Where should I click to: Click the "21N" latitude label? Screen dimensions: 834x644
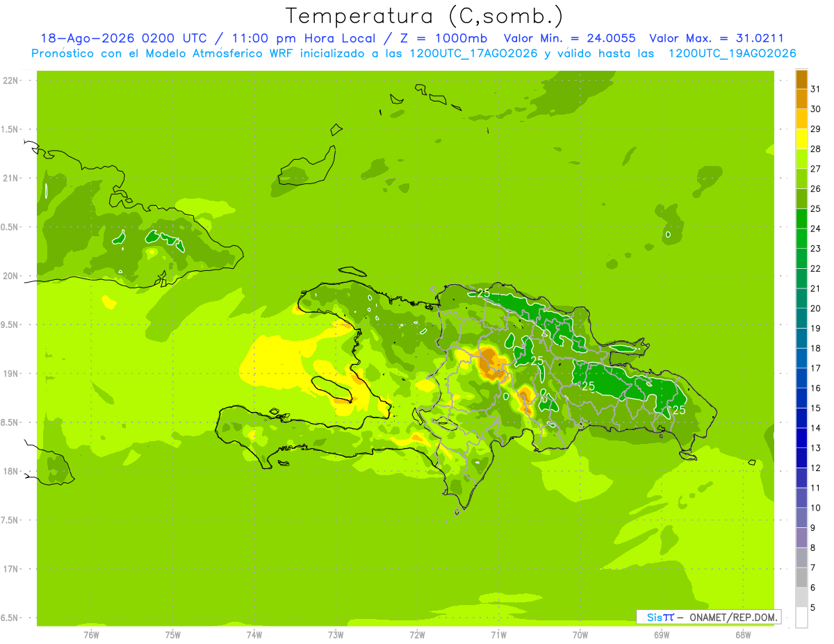(x=10, y=179)
